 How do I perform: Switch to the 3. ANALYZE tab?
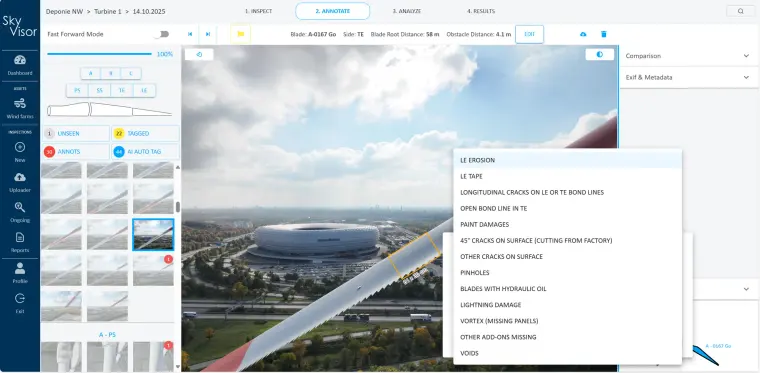(x=407, y=11)
